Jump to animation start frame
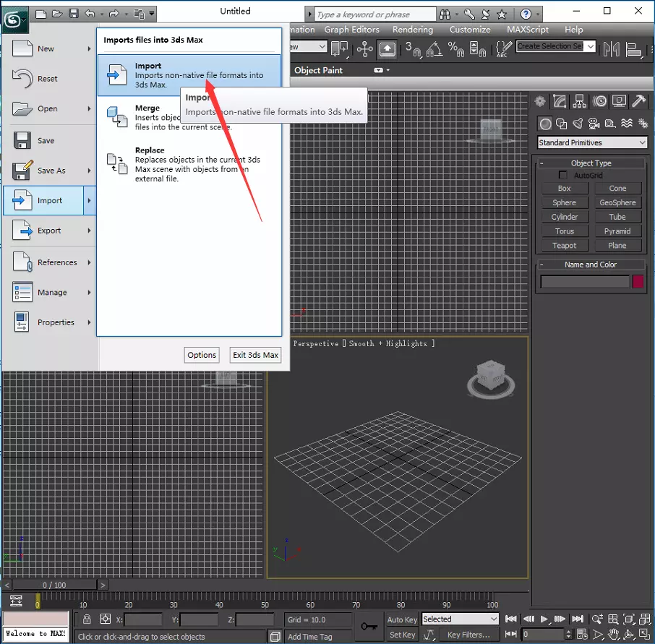Image resolution: width=655 pixels, height=644 pixels. (x=511, y=619)
